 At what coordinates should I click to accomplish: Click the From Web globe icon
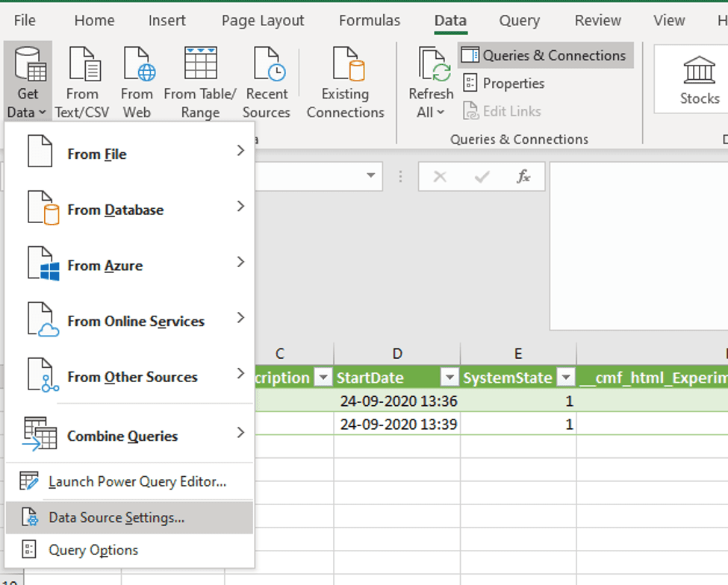pyautogui.click(x=137, y=65)
